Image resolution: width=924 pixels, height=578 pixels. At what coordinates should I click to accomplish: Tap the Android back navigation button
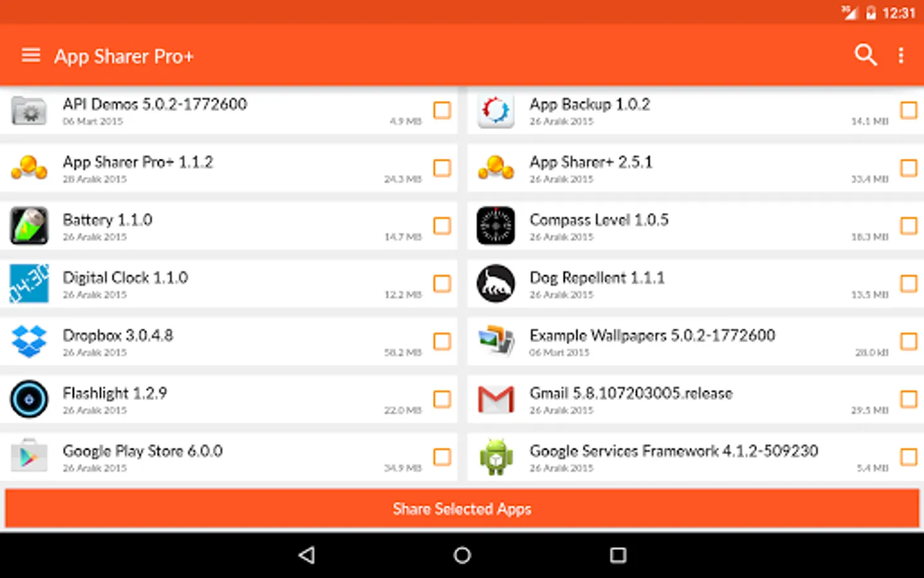pyautogui.click(x=307, y=555)
